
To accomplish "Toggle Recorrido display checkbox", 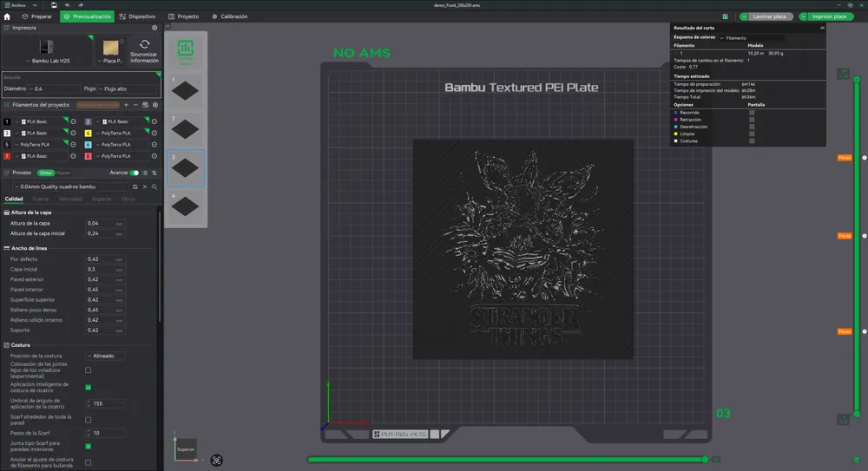I will 752,113.
